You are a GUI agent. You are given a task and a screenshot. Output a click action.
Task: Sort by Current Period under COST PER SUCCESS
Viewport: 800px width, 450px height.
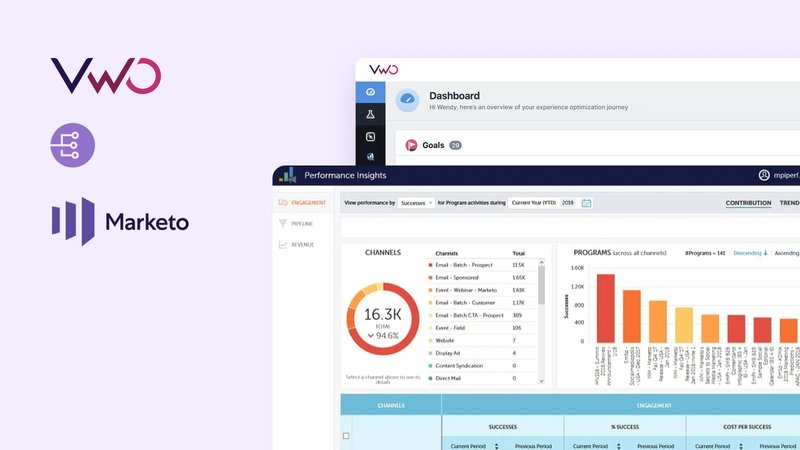coord(741,446)
